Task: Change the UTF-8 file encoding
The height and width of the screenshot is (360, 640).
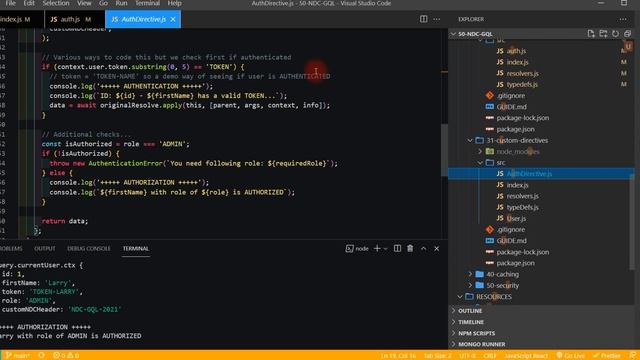Action: pyautogui.click(x=467, y=356)
